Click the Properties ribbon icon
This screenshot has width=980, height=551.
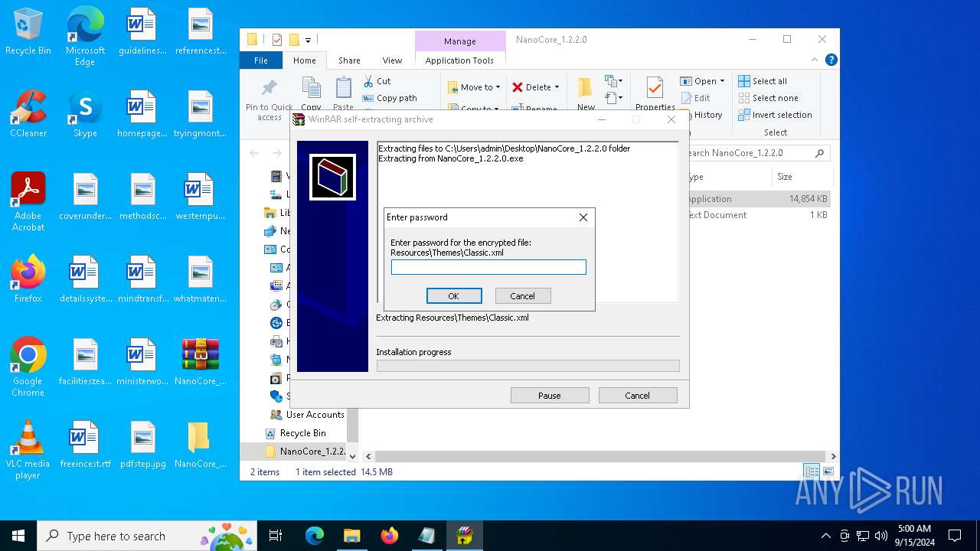tap(655, 93)
